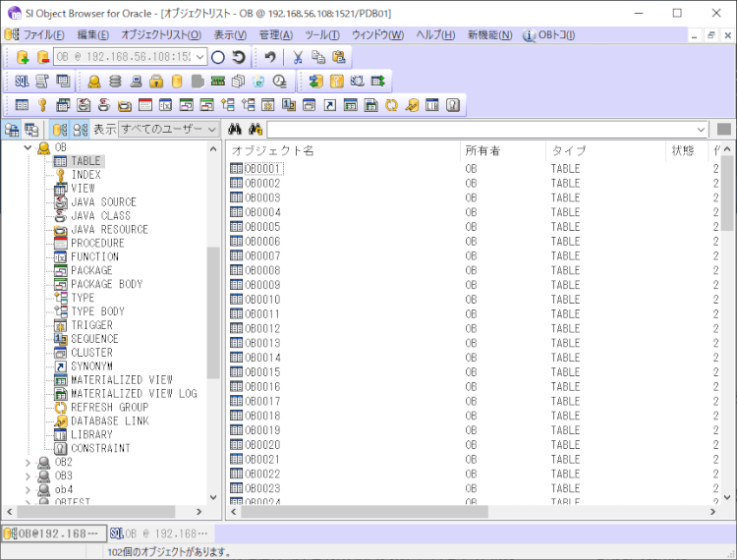Click the refresh circular arrow icon
The height and width of the screenshot is (560, 737).
coord(239,58)
